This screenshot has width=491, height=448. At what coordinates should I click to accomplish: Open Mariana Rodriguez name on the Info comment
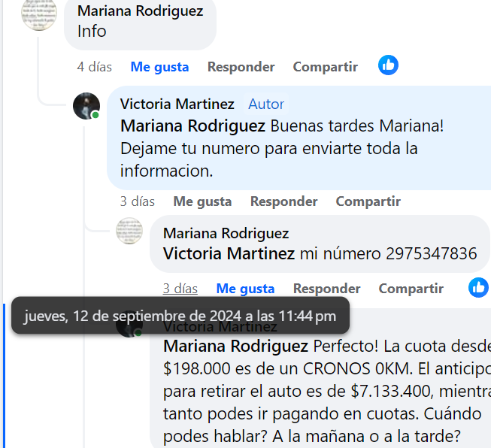point(141,11)
